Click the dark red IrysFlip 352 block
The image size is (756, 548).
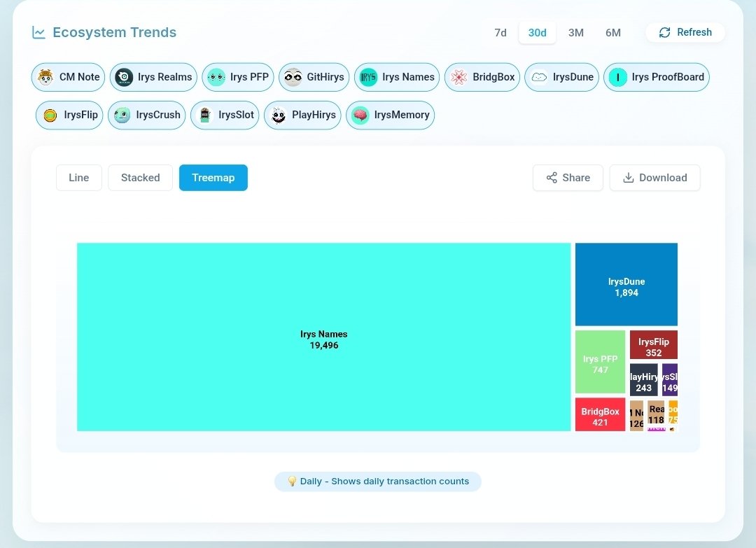pyautogui.click(x=654, y=344)
